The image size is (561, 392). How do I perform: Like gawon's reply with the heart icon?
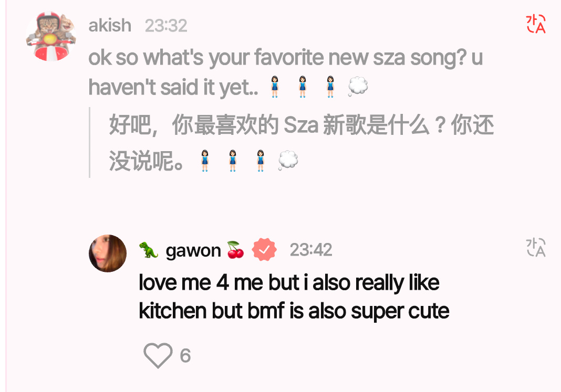(158, 355)
